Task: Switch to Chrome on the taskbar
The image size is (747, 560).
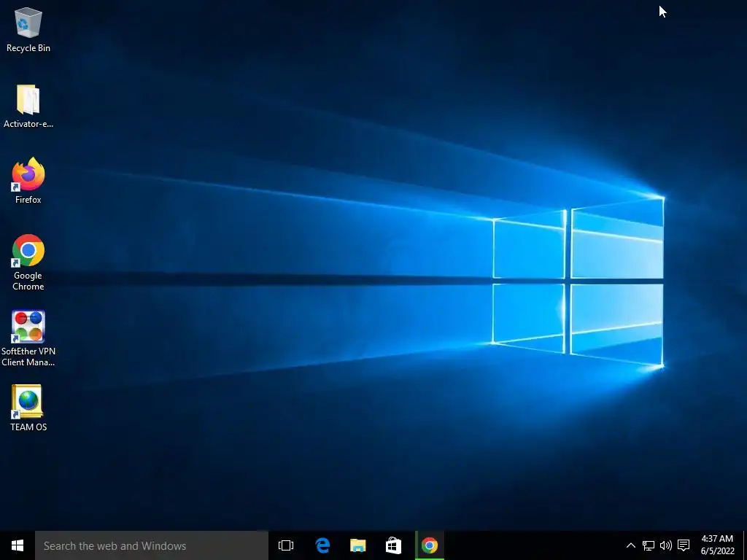Action: (x=429, y=545)
